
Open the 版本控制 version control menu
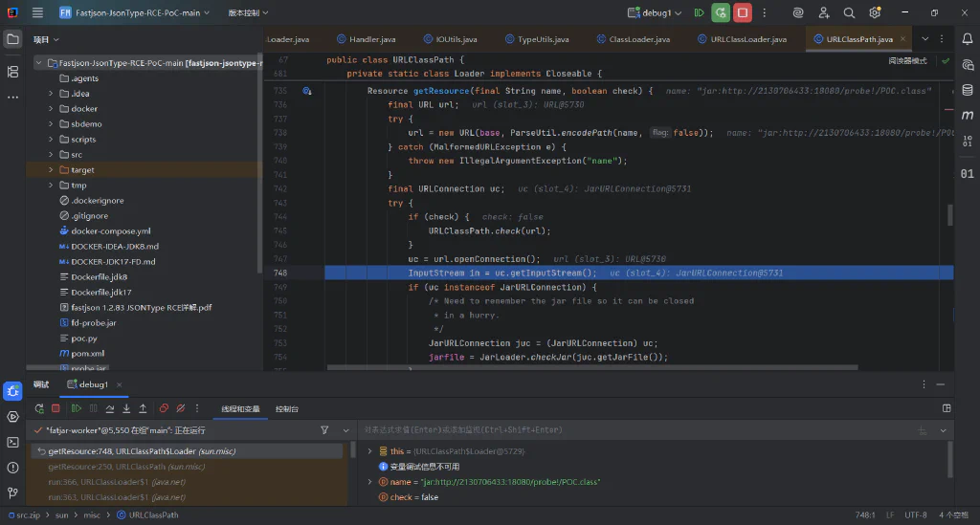point(248,12)
